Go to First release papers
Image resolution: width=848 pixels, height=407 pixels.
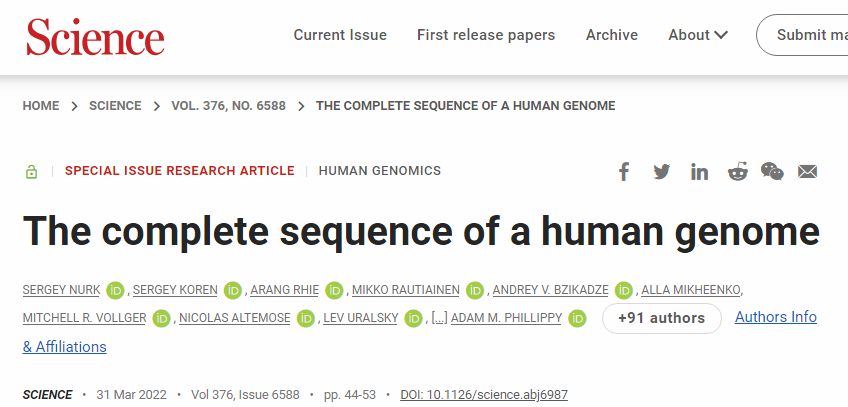(x=486, y=35)
